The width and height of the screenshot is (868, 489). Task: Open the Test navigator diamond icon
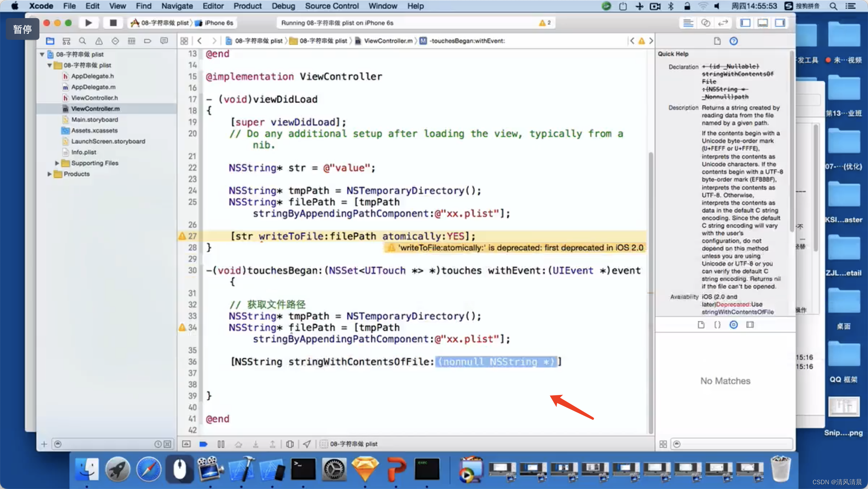115,41
